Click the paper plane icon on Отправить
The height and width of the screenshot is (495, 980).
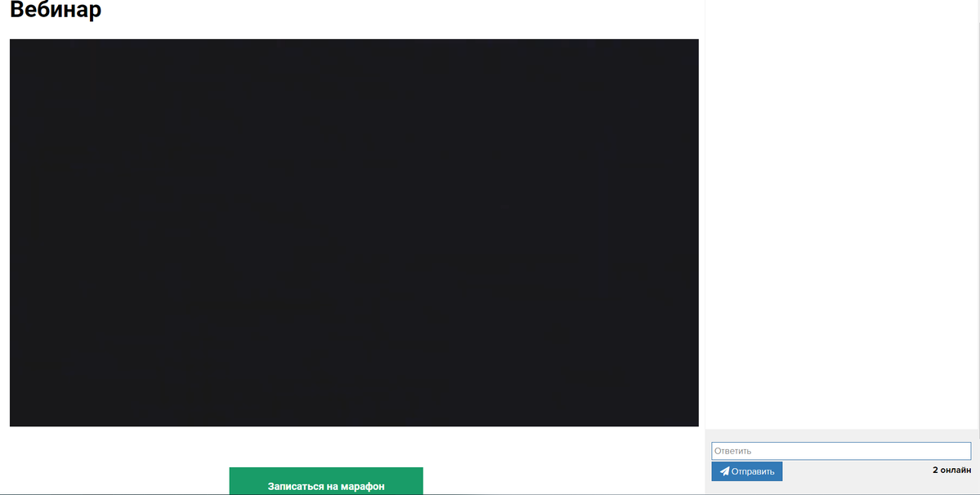point(724,471)
